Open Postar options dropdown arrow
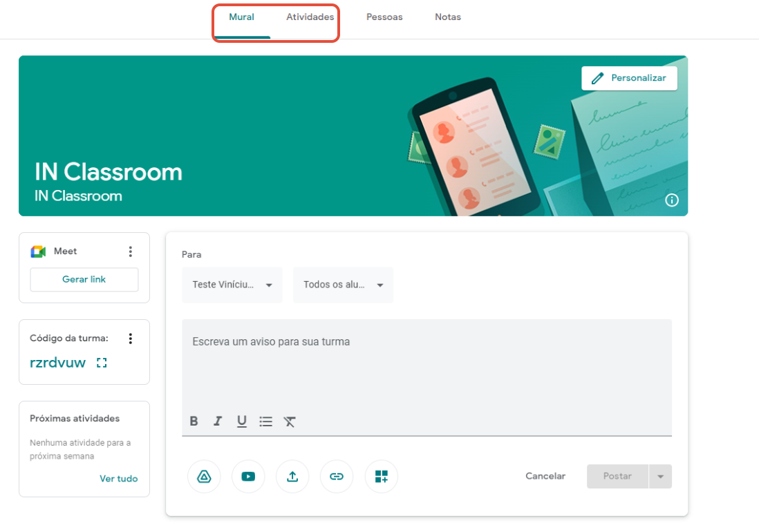The image size is (759, 532). point(660,477)
